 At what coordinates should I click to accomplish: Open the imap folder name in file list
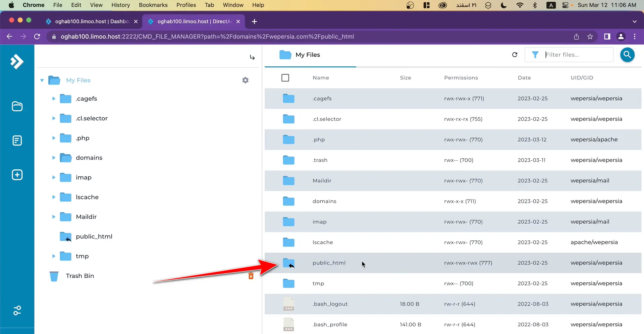coord(319,222)
